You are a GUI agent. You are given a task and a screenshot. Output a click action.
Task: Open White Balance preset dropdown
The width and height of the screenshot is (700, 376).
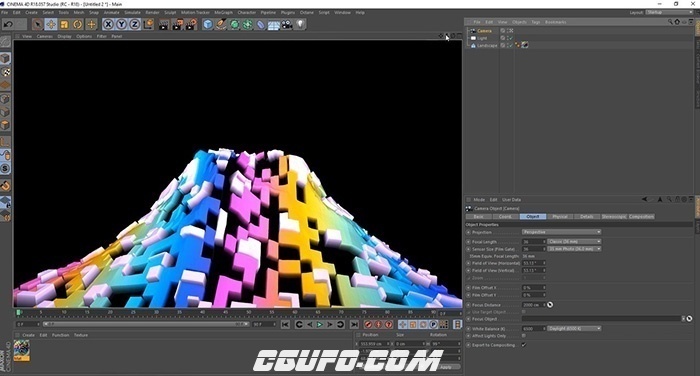pyautogui.click(x=574, y=329)
